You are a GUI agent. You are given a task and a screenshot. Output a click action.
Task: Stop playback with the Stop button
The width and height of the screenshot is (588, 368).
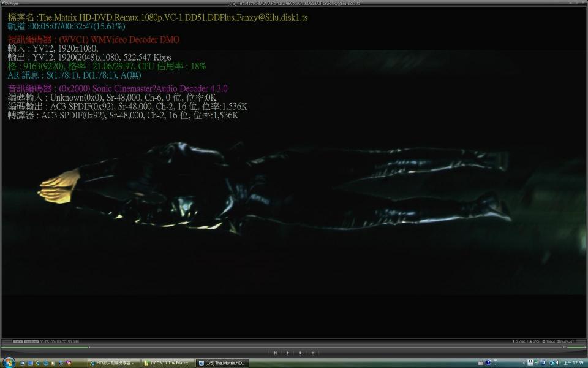tap(300, 353)
